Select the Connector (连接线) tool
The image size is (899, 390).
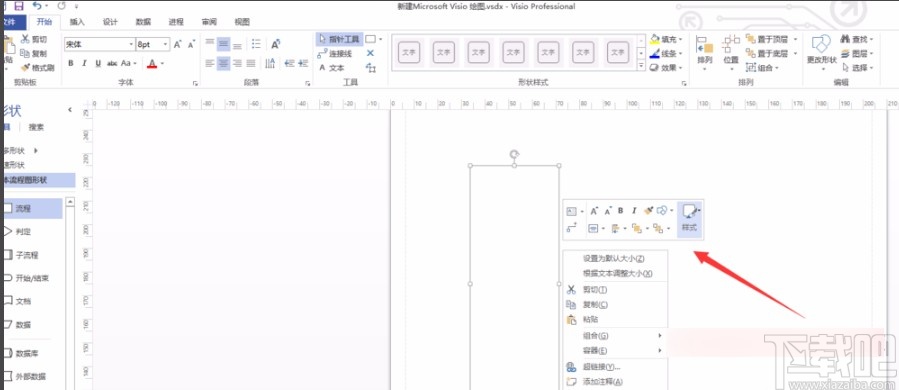pyautogui.click(x=335, y=53)
